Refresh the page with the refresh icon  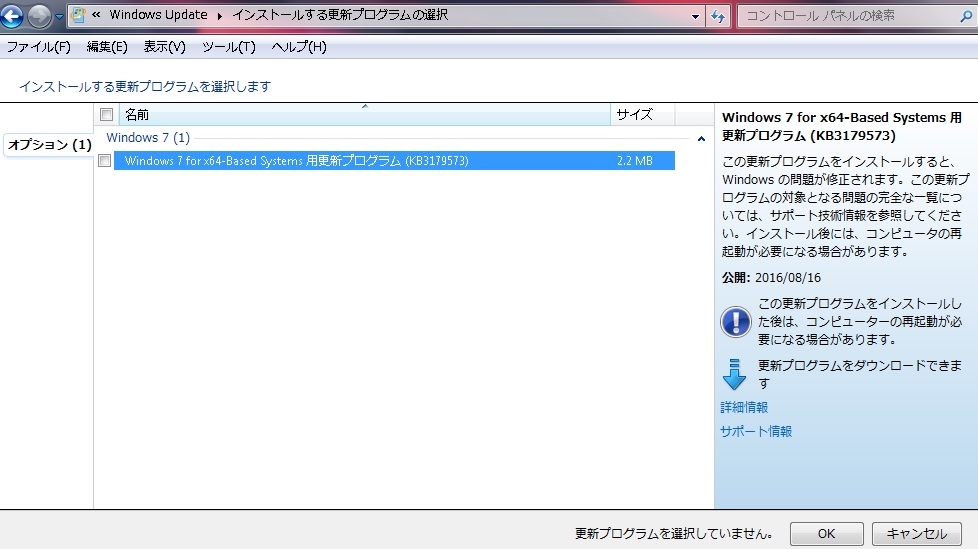pos(718,16)
